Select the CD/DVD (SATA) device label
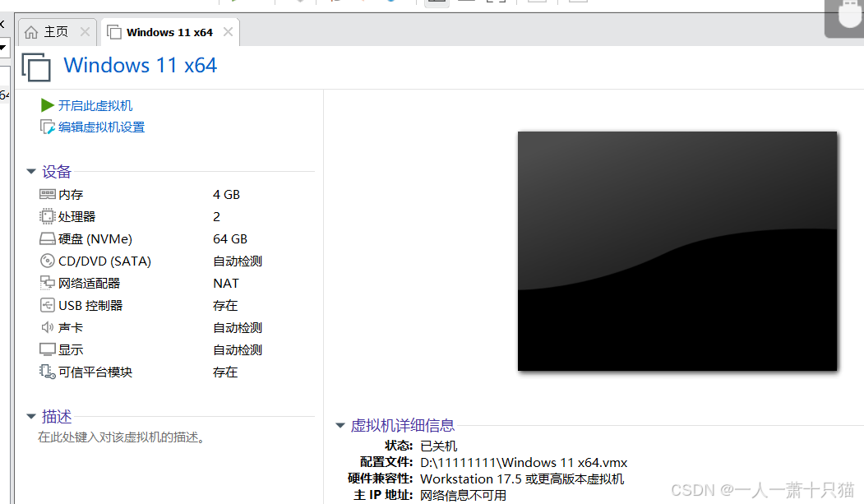This screenshot has height=504, width=864. pyautogui.click(x=104, y=261)
